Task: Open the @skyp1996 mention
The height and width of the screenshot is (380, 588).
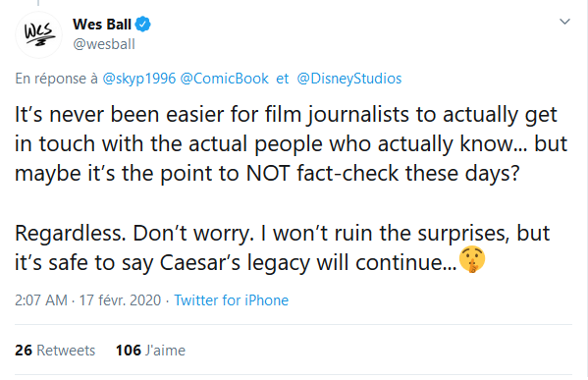Action: [139, 79]
